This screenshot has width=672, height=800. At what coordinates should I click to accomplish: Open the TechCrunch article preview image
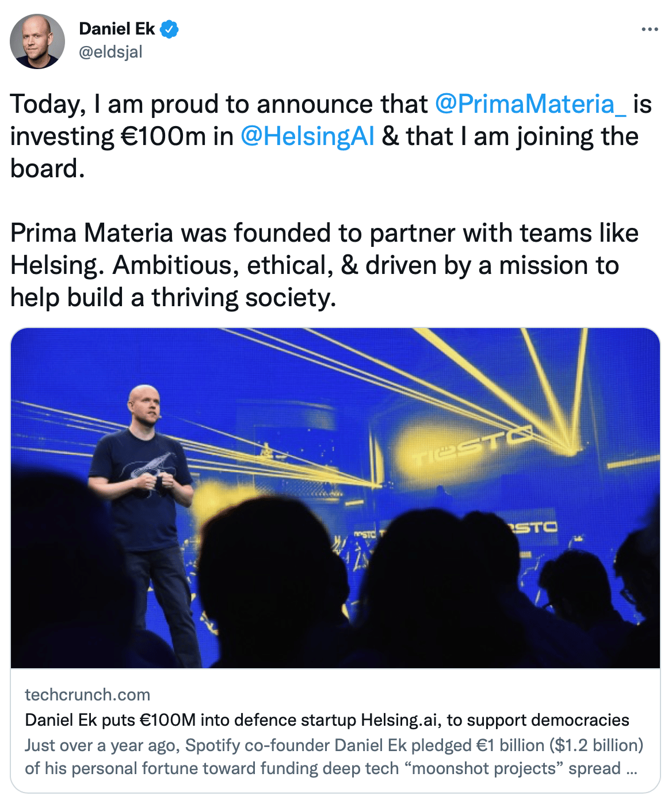[335, 497]
